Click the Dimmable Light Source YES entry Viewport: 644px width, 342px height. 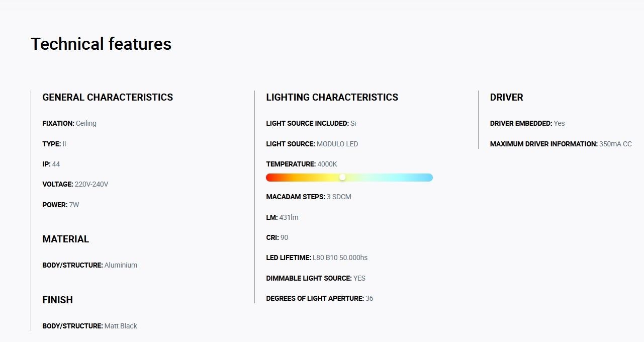pyautogui.click(x=316, y=278)
